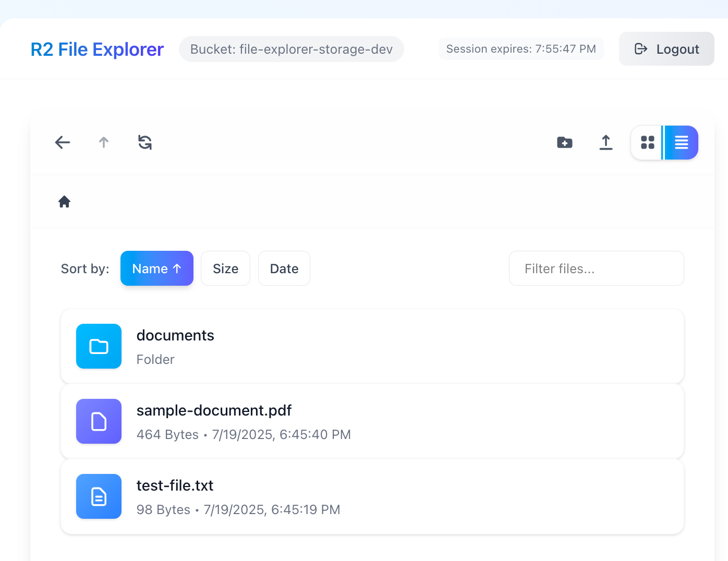Click the Folder type label
728x561 pixels.
[155, 360]
